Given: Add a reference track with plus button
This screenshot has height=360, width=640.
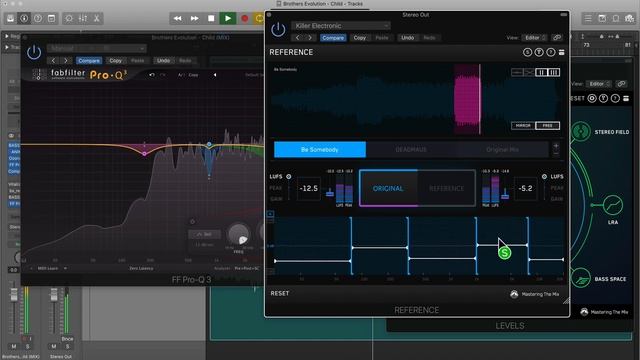Looking at the screenshot, I should (x=556, y=146).
